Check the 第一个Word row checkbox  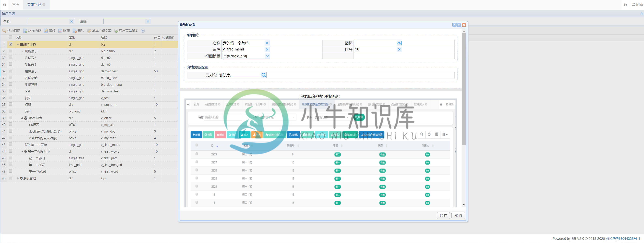11,171
